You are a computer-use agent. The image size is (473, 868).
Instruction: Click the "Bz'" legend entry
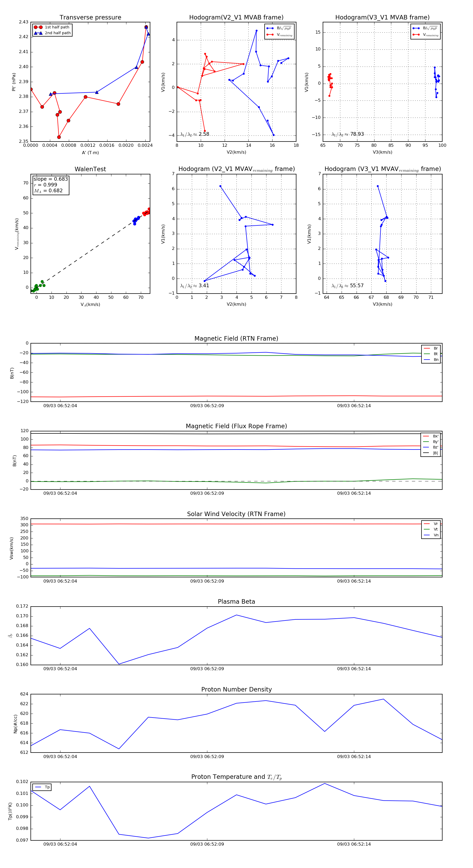(431, 447)
